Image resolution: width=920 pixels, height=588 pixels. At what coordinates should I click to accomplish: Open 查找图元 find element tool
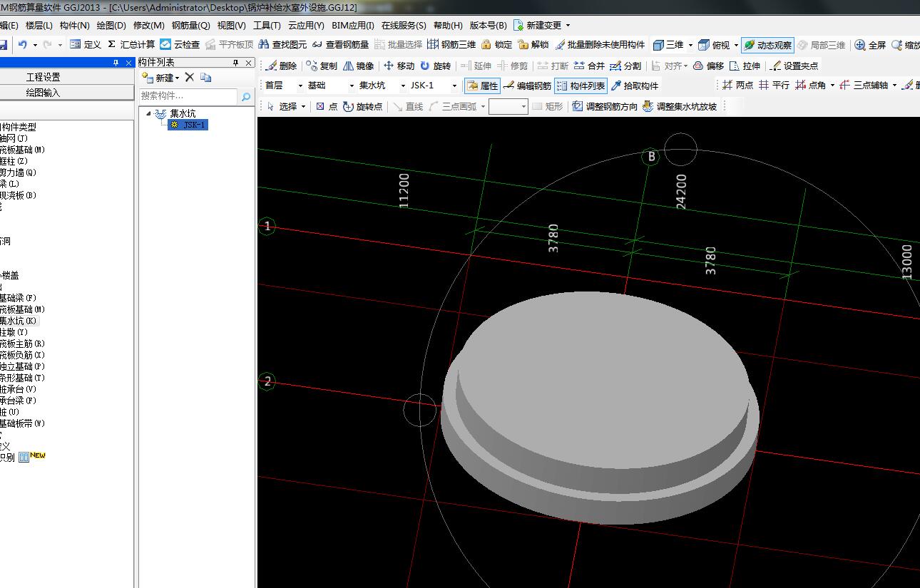tap(282, 44)
